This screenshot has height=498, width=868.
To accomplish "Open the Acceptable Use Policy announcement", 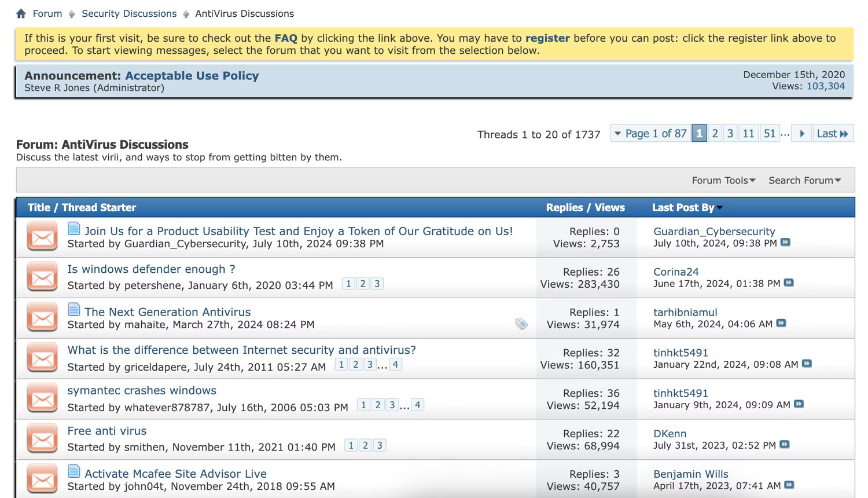I will click(x=192, y=75).
